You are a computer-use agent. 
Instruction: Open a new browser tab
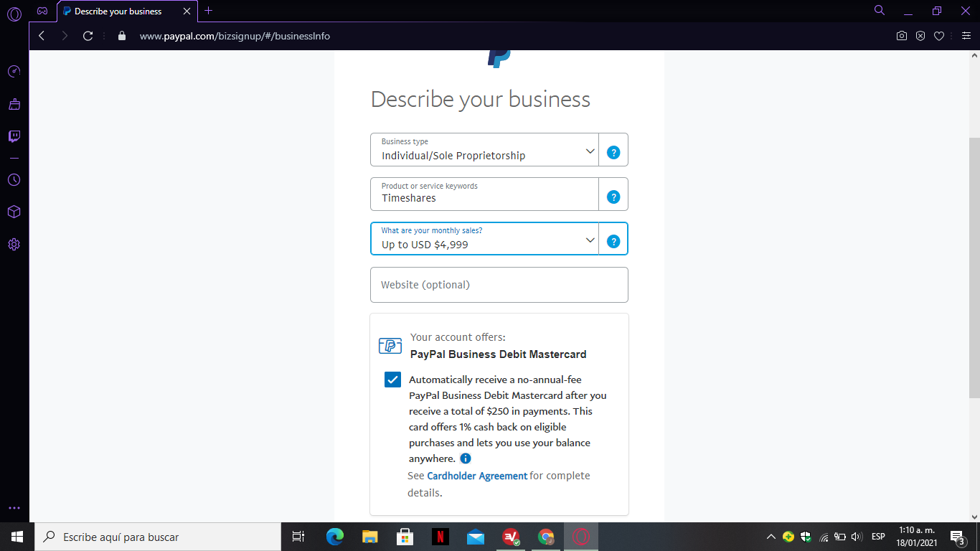pyautogui.click(x=209, y=11)
